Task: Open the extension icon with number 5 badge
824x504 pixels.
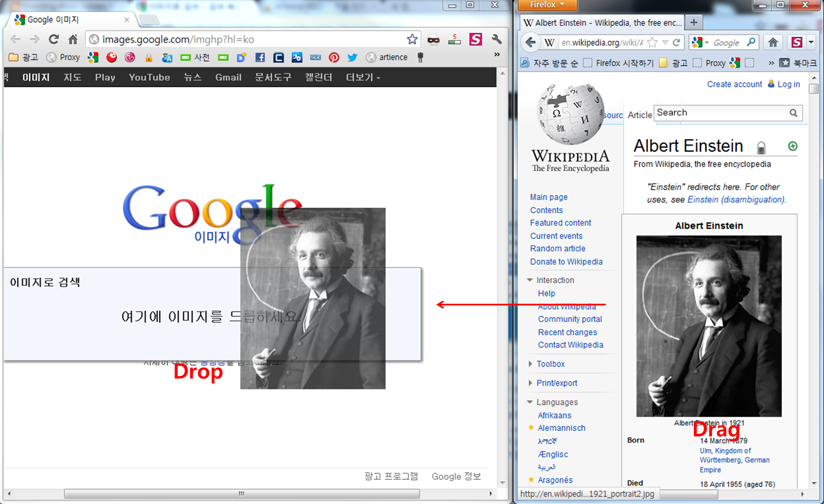Action: point(454,39)
